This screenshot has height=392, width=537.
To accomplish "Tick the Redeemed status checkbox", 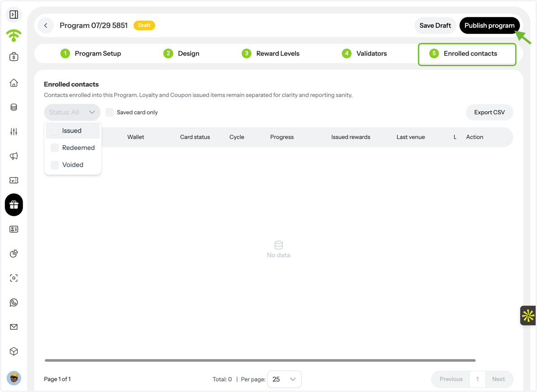I will click(55, 148).
